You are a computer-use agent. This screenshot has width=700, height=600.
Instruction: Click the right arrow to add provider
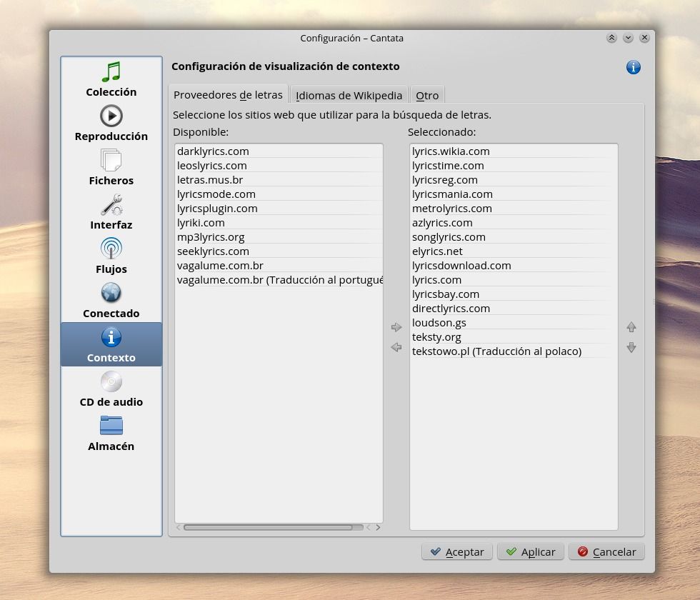396,327
